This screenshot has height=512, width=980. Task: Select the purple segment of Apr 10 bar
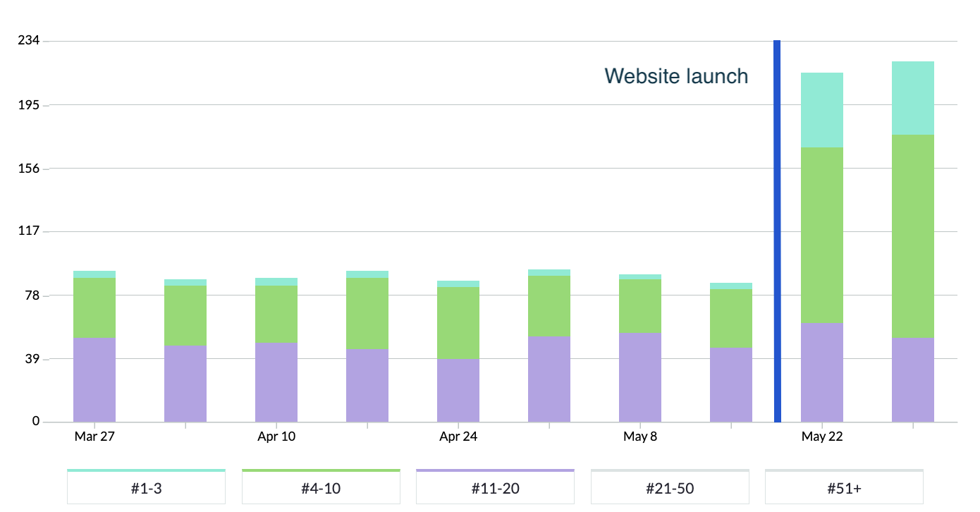pos(276,382)
